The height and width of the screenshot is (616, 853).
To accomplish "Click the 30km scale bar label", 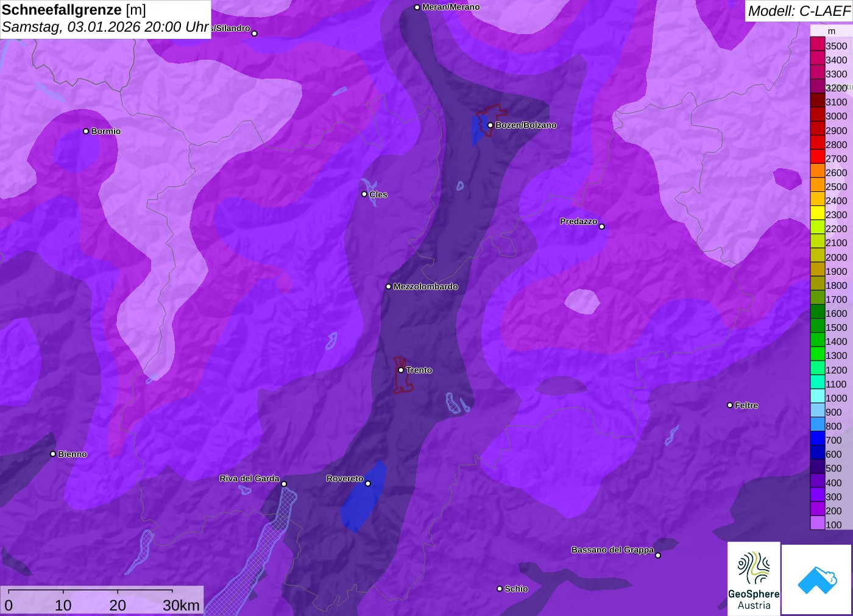I will (181, 605).
